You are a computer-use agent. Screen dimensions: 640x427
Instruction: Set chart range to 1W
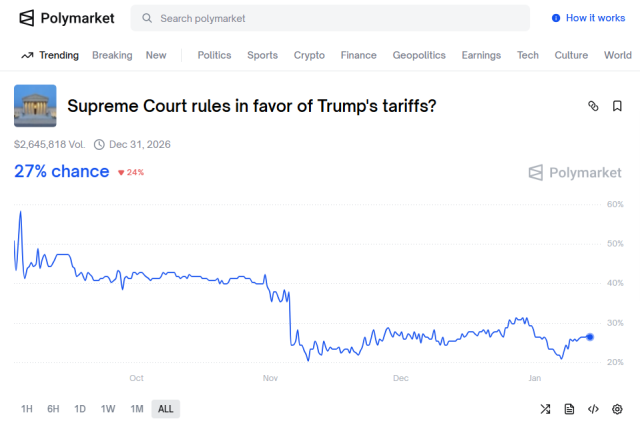108,409
